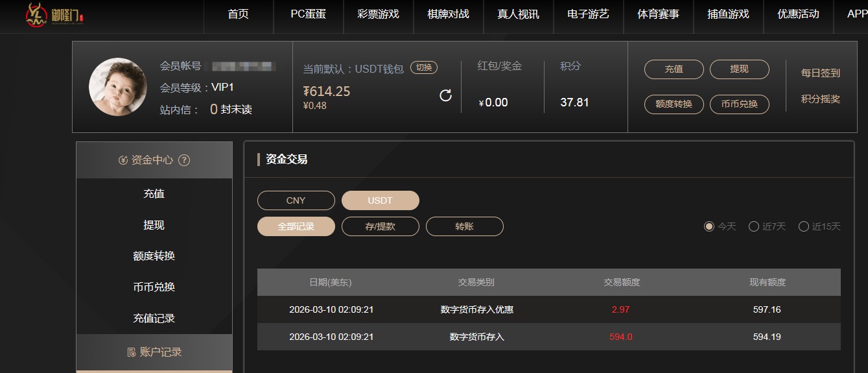The width and height of the screenshot is (868, 373).
Task: Open 币币兑换 in the left sidebar
Action: [x=154, y=287]
